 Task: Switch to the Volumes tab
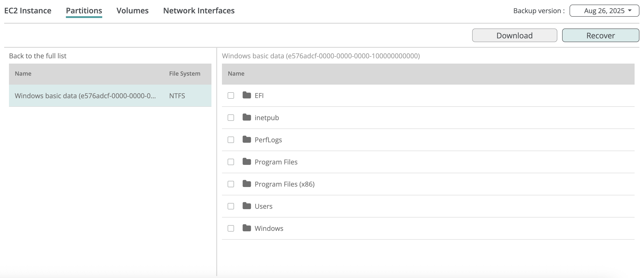[132, 11]
